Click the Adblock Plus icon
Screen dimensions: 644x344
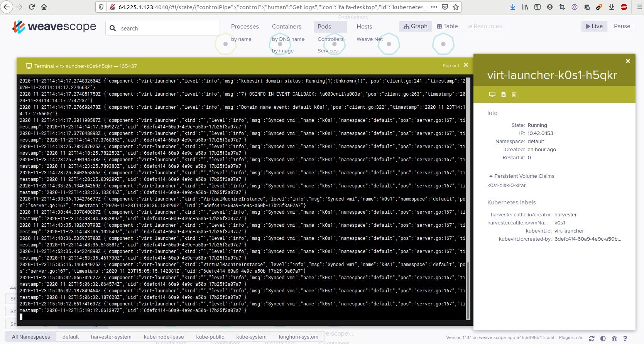point(624,7)
